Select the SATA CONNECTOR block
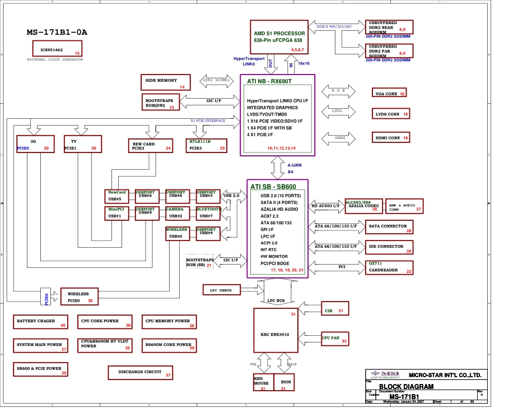This screenshot has width=532, height=412. [x=390, y=226]
